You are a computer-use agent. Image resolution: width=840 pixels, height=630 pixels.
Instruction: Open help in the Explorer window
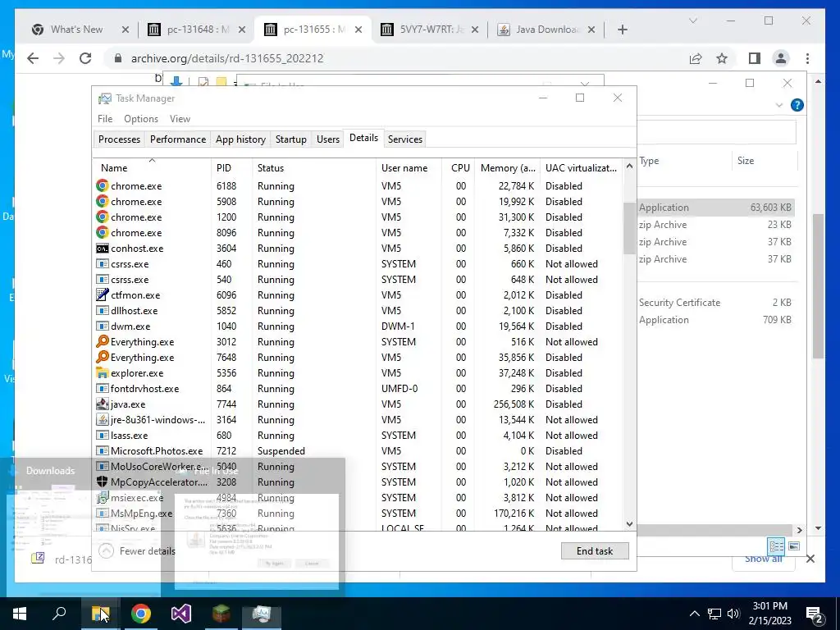pyautogui.click(x=797, y=105)
